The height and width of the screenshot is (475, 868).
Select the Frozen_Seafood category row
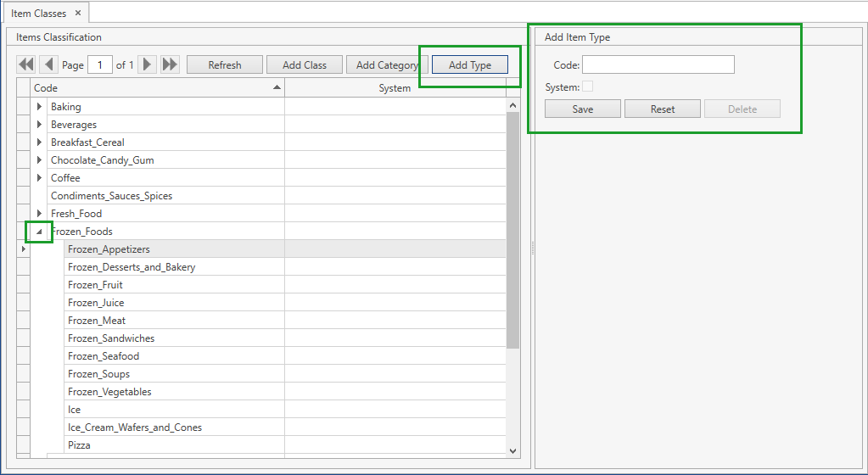[104, 356]
